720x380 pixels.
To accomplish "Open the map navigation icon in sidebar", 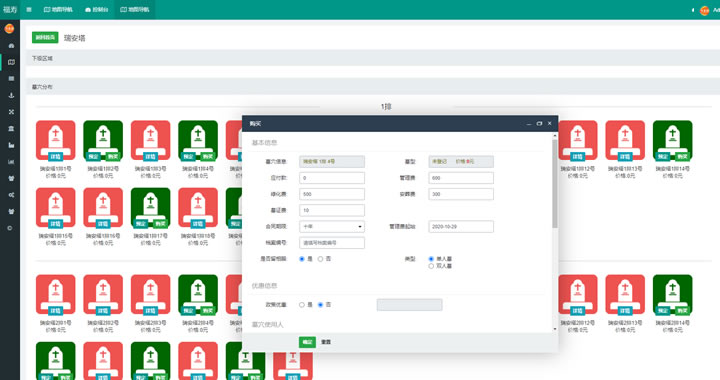I will pos(11,62).
